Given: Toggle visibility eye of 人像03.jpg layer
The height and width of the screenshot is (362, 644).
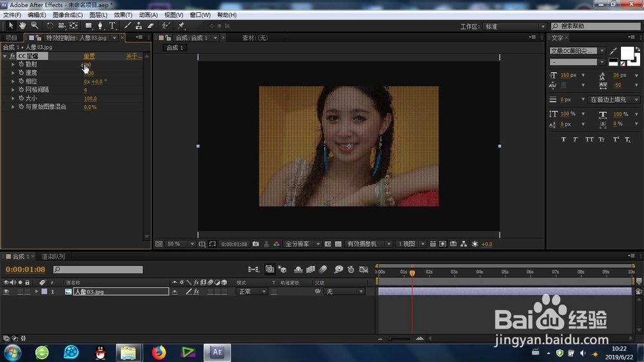Looking at the screenshot, I should pyautogui.click(x=6, y=291).
